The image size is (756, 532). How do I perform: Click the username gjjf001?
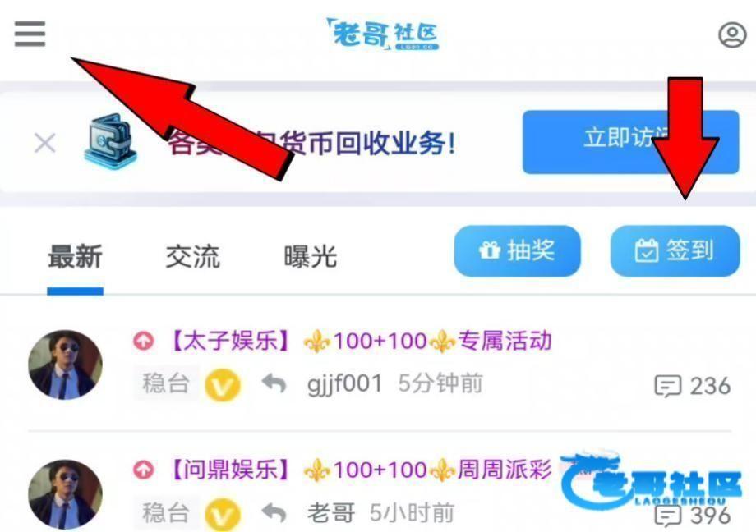tap(345, 384)
